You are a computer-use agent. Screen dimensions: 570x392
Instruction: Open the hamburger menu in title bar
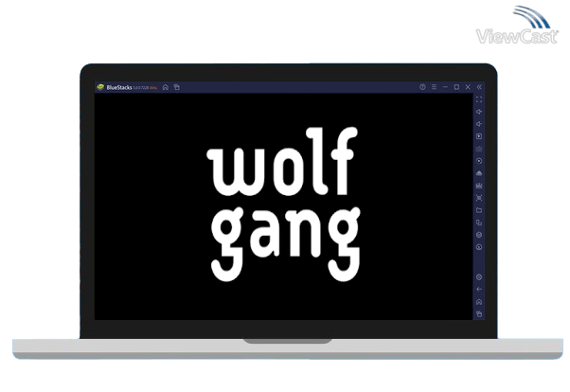pyautogui.click(x=434, y=87)
